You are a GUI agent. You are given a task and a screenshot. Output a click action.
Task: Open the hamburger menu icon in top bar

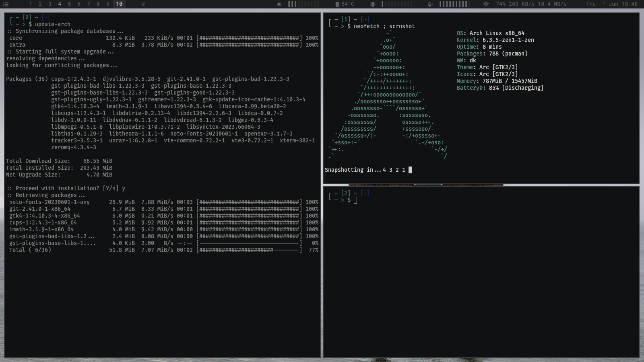6,4
